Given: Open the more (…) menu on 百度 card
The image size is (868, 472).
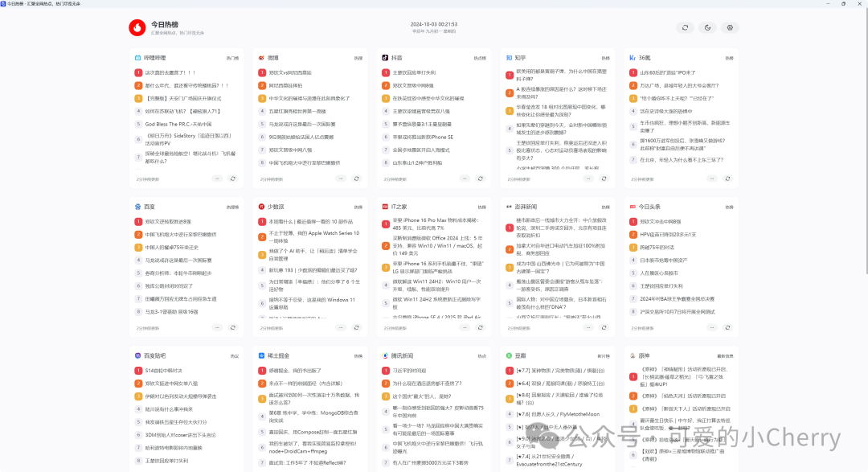Looking at the screenshot, I should click(217, 328).
